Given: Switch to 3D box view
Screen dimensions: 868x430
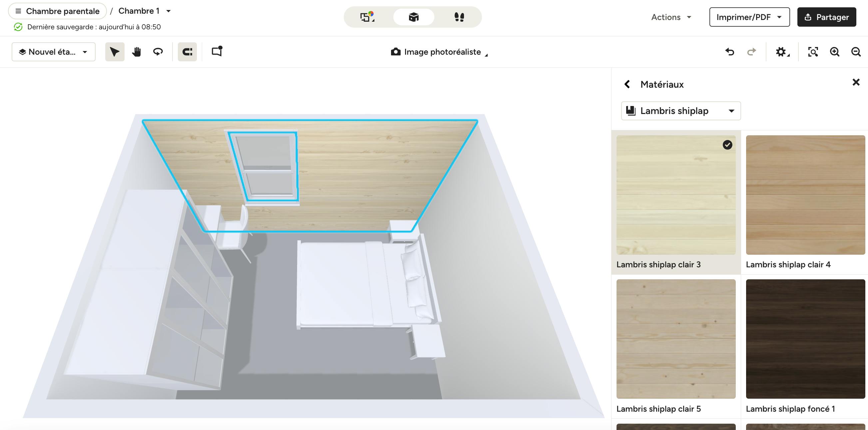Looking at the screenshot, I should click(x=413, y=17).
